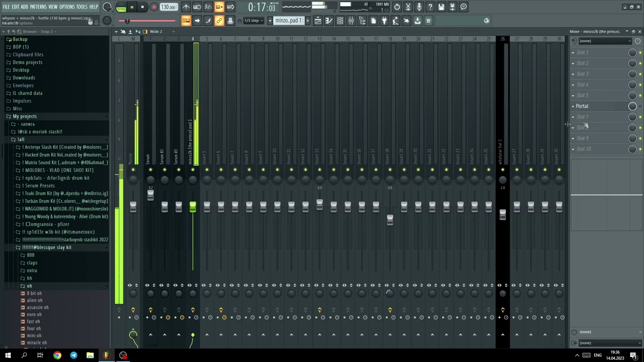The height and width of the screenshot is (362, 644).
Task: Mute the Master mixer track
Action: click(x=133, y=170)
